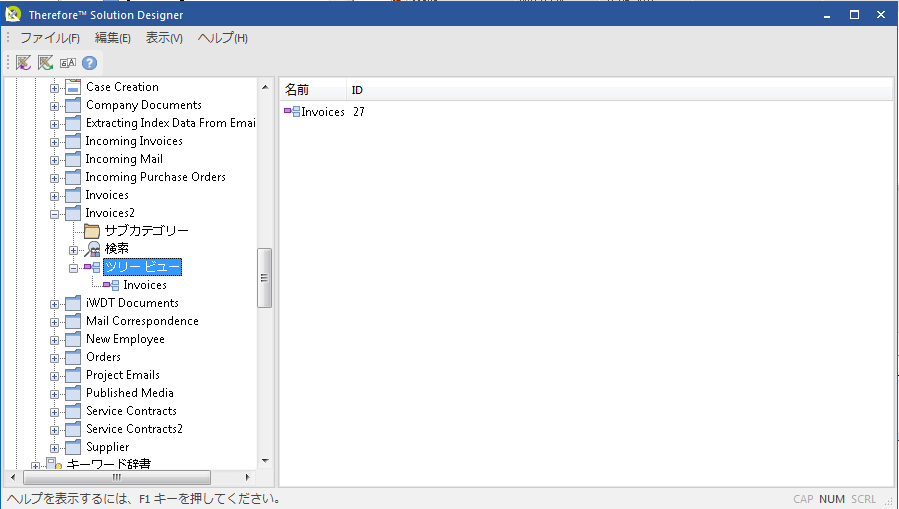Viewport: 899px width, 509px height.
Task: Select the Extracting Index Data From Email item
Action: click(170, 123)
